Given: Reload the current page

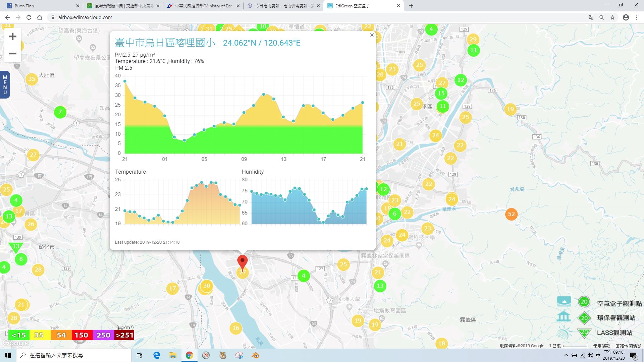Looking at the screenshot, I should [x=29, y=17].
